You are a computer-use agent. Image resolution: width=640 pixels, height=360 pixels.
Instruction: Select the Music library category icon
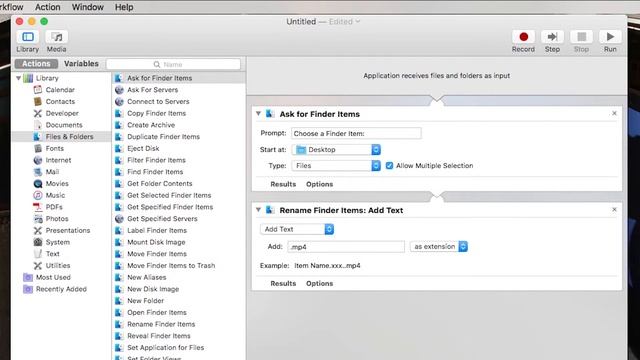(38, 195)
